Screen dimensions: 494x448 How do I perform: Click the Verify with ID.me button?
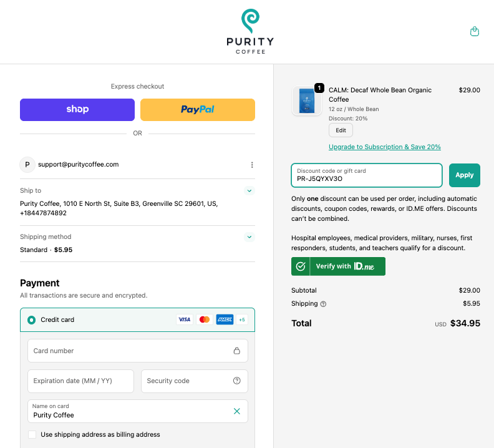[338, 266]
